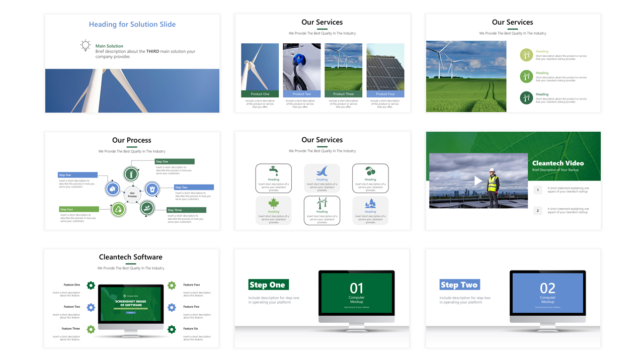Play the Cleantech Video
Screen dimensions: 644x362
point(478,180)
